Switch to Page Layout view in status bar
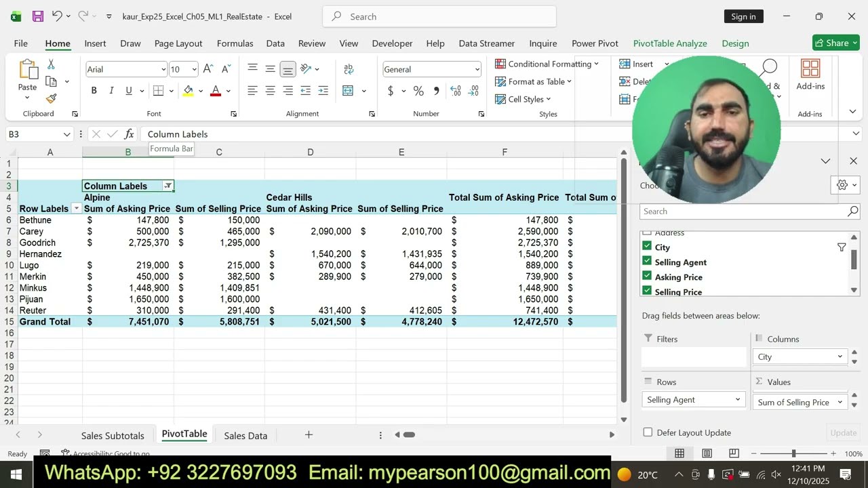 [x=707, y=453]
